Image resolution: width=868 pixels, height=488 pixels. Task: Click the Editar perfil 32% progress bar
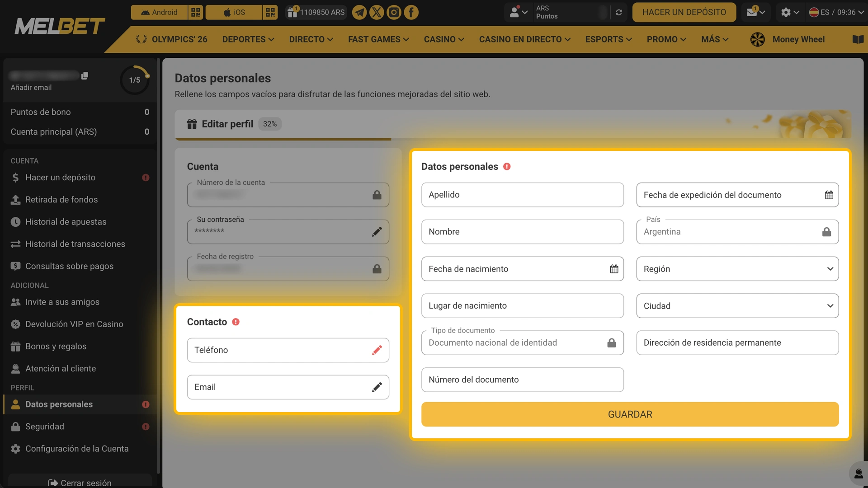pyautogui.click(x=513, y=139)
